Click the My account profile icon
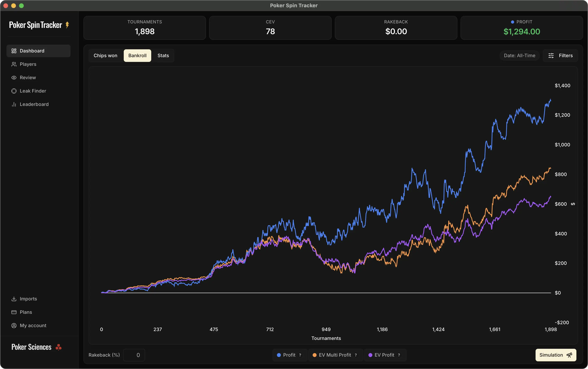The width and height of the screenshot is (588, 369). 14,326
